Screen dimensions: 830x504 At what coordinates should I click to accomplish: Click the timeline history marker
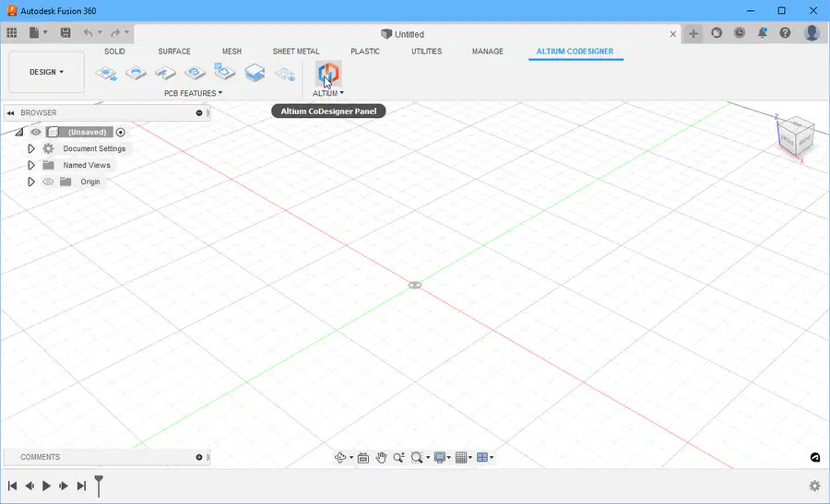(99, 486)
